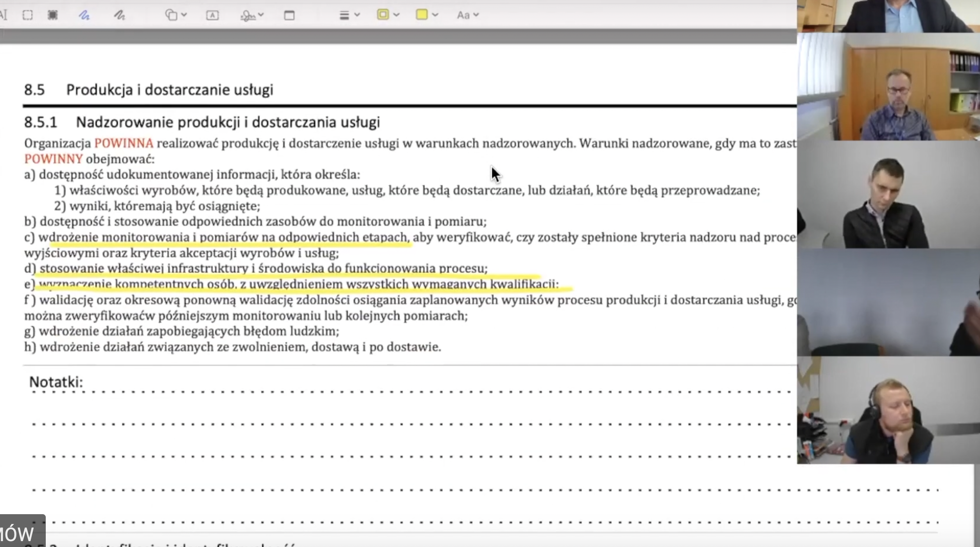Select video tile of man in glasses by wooden cabinet
The height and width of the screenshot is (547, 980).
[888, 86]
